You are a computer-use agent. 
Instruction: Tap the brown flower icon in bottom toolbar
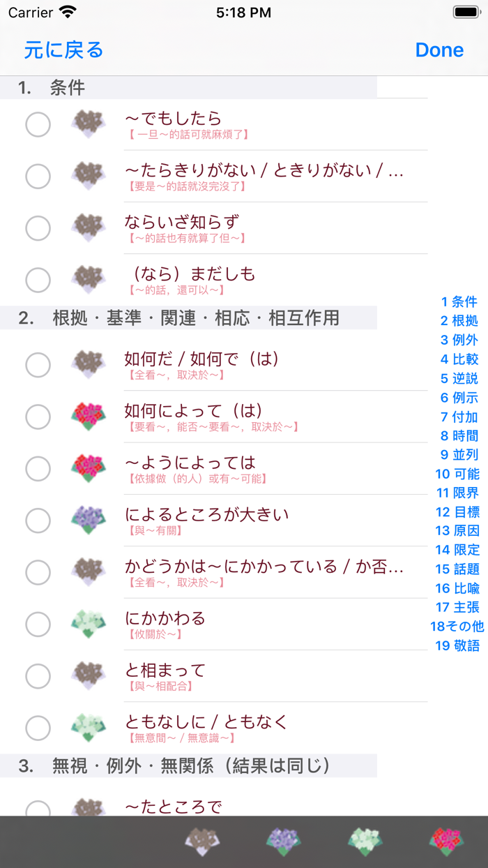[x=202, y=842]
